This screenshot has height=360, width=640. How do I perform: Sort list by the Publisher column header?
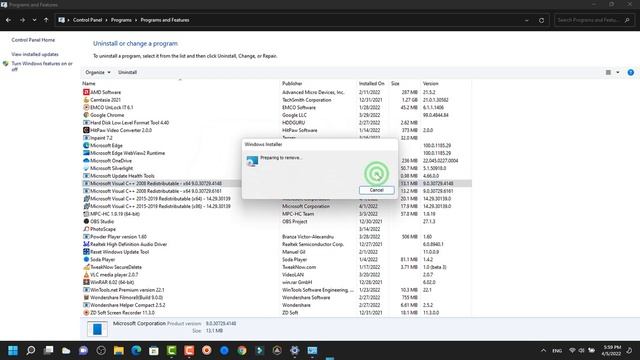click(x=292, y=83)
